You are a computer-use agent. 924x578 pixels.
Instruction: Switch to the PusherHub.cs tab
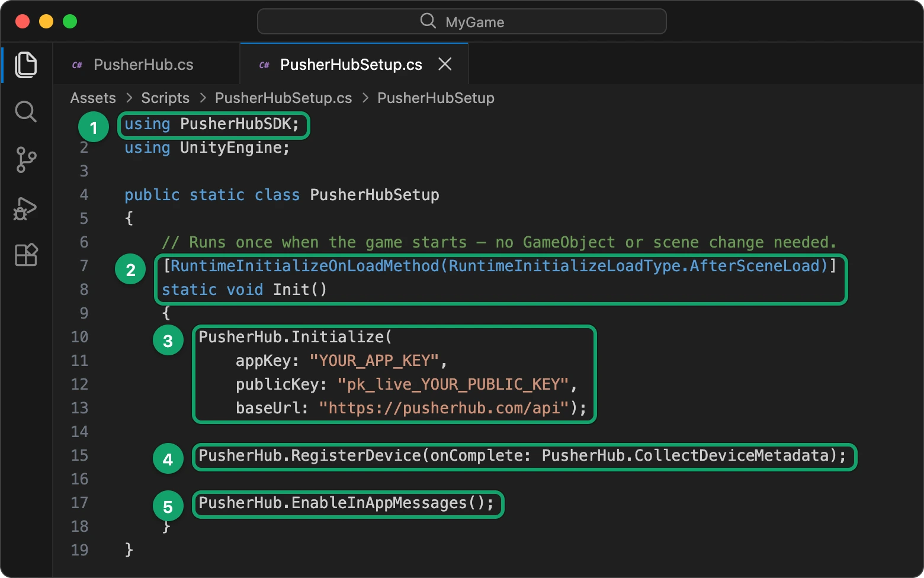coord(146,64)
